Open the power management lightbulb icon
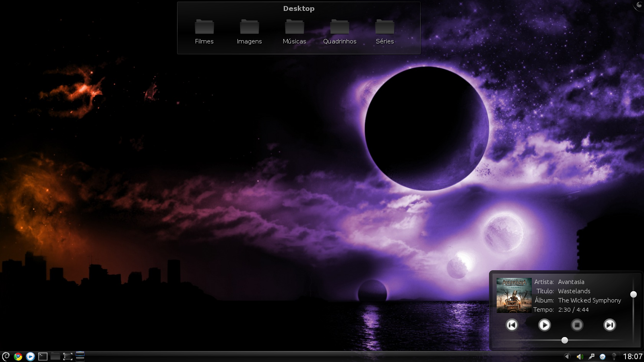This screenshot has height=362, width=644. [614, 356]
